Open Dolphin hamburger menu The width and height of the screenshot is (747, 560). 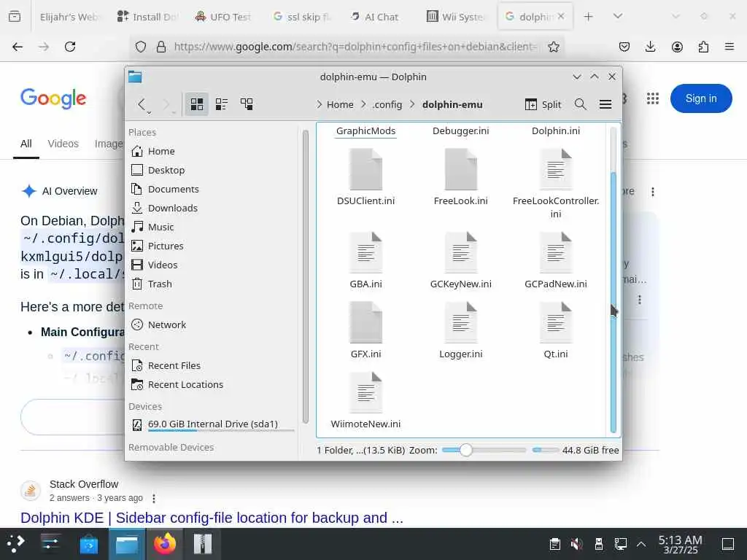pos(605,104)
